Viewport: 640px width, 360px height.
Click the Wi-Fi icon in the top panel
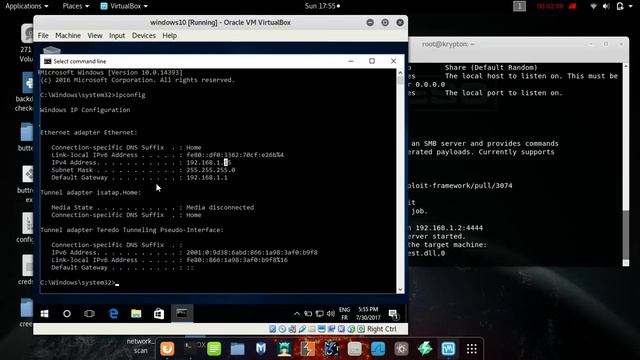coord(593,6)
